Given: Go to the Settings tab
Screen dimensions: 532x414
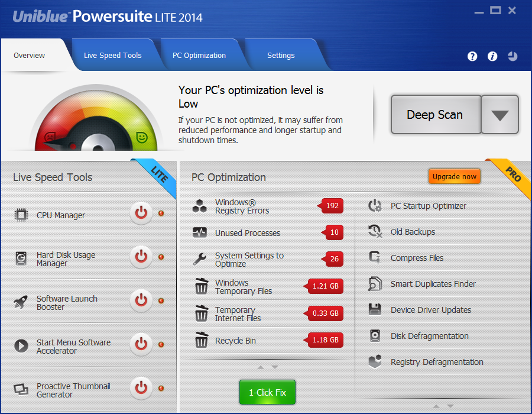Looking at the screenshot, I should tap(281, 56).
